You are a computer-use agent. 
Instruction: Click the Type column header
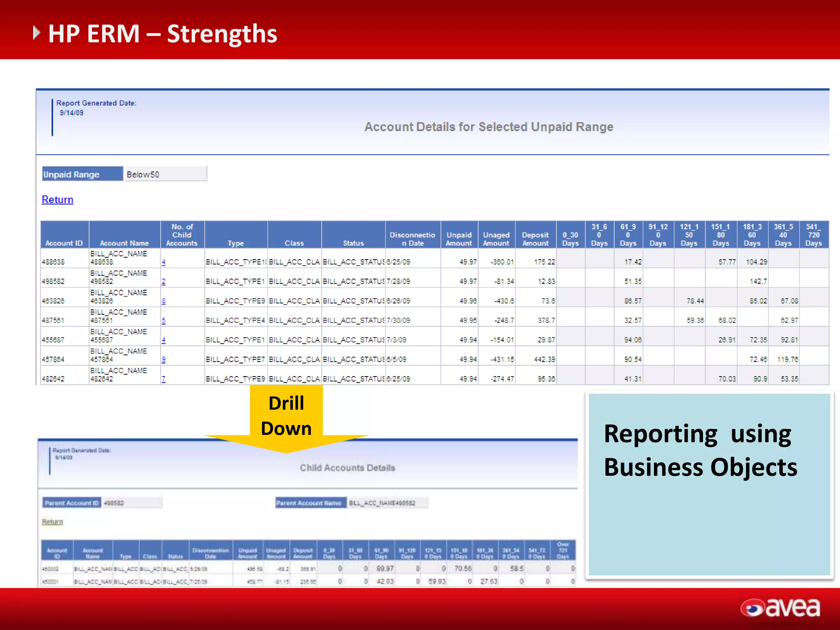(236, 235)
